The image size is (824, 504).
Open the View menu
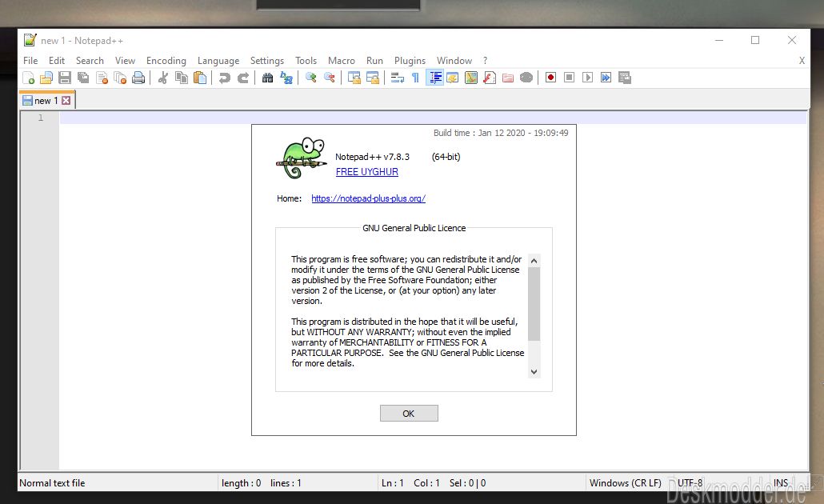(x=125, y=61)
